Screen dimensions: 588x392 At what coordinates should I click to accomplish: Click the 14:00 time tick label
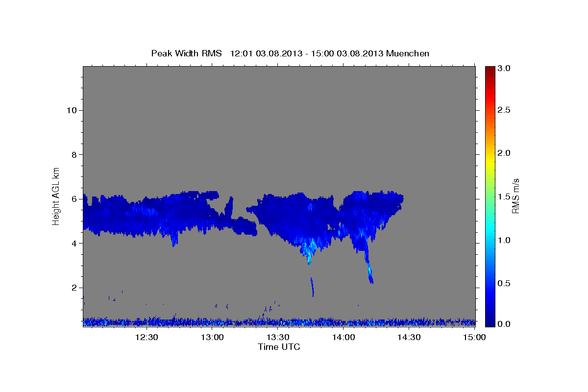pos(344,337)
